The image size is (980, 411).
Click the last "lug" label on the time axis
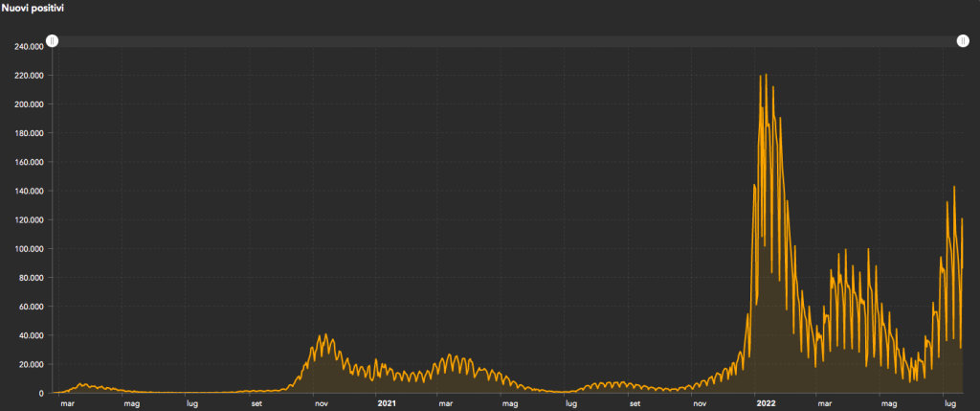(x=949, y=404)
